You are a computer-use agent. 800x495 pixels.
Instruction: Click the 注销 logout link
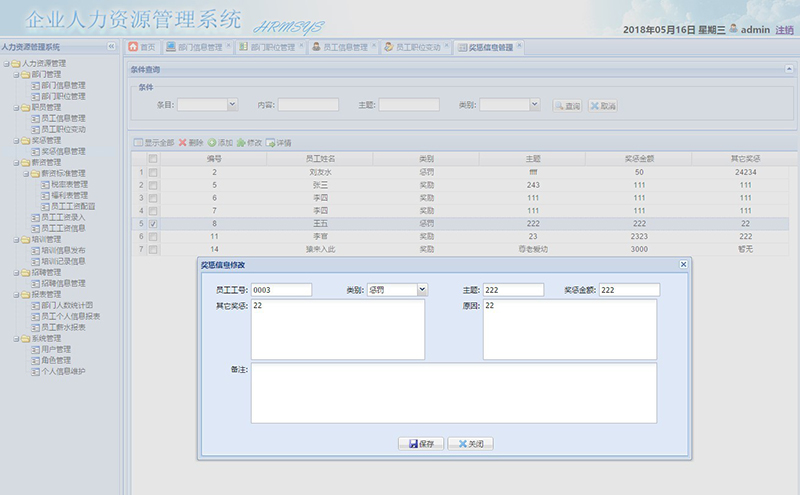coord(785,30)
